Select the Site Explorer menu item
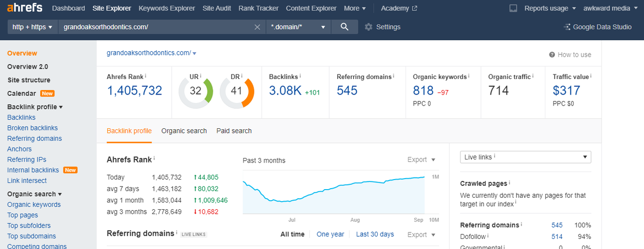 pyautogui.click(x=112, y=8)
